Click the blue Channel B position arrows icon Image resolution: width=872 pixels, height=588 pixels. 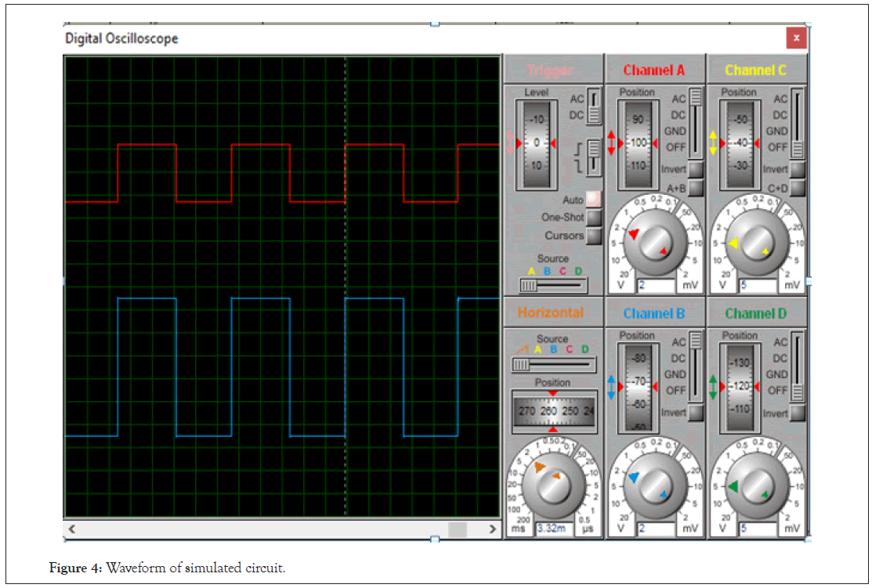tap(611, 387)
